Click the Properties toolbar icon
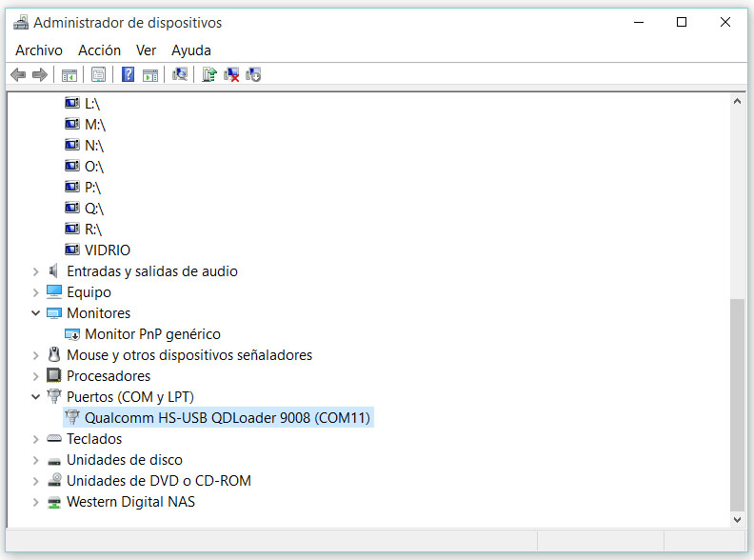 click(98, 74)
